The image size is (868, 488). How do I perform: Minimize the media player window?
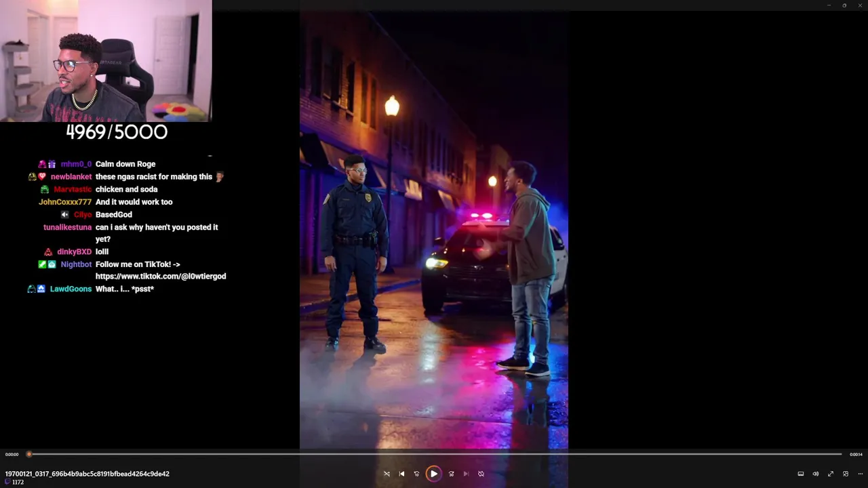829,5
